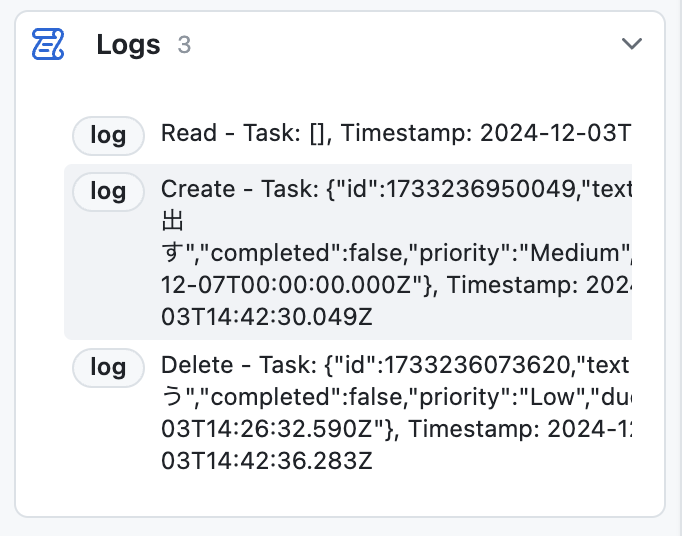This screenshot has height=536, width=692.
Task: Select the Read - Task log message
Action: [x=396, y=133]
